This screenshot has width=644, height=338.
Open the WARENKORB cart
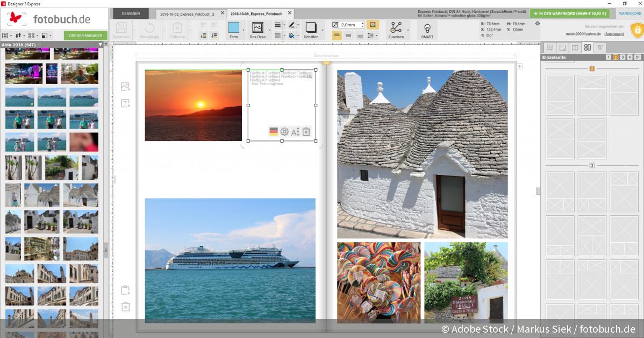click(629, 13)
